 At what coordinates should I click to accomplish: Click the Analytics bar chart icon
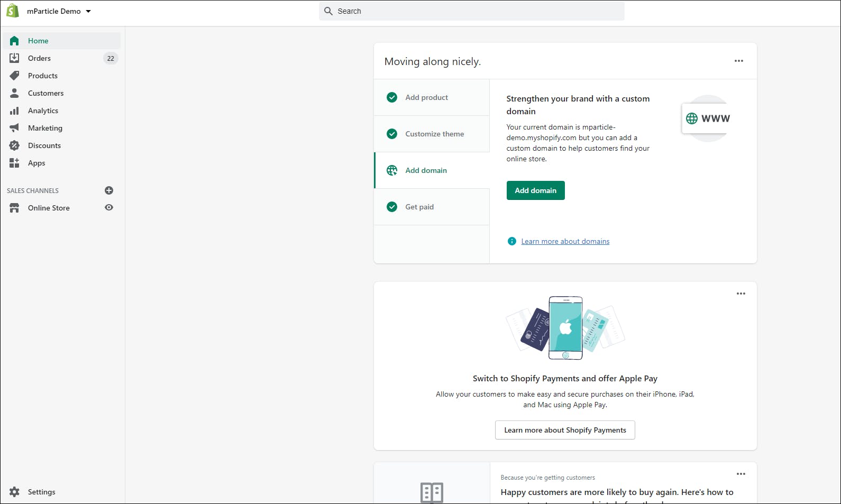click(14, 111)
